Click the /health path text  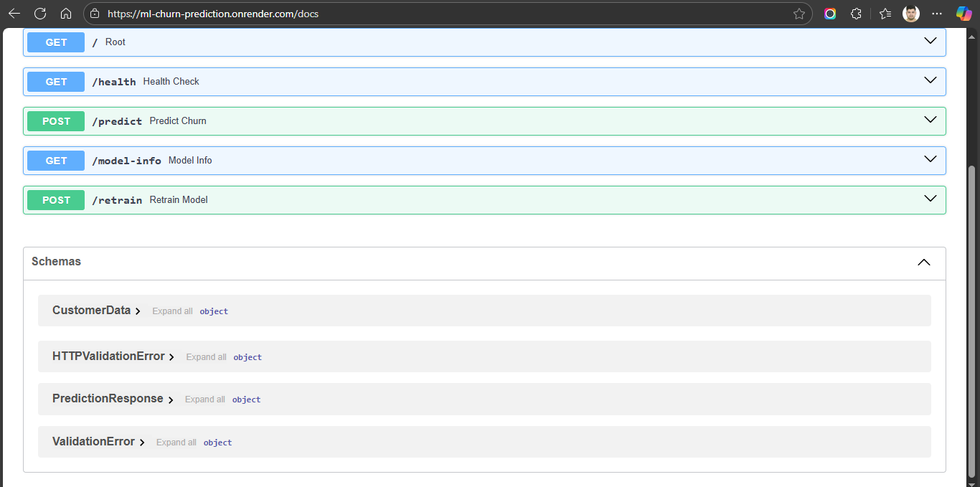click(114, 82)
